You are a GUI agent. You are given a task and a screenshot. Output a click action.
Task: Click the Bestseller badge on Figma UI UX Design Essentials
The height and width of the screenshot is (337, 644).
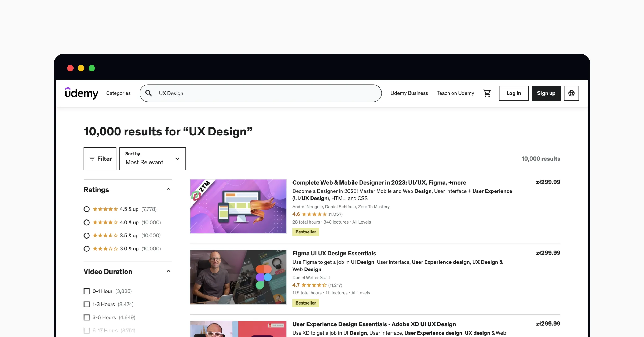tap(306, 303)
